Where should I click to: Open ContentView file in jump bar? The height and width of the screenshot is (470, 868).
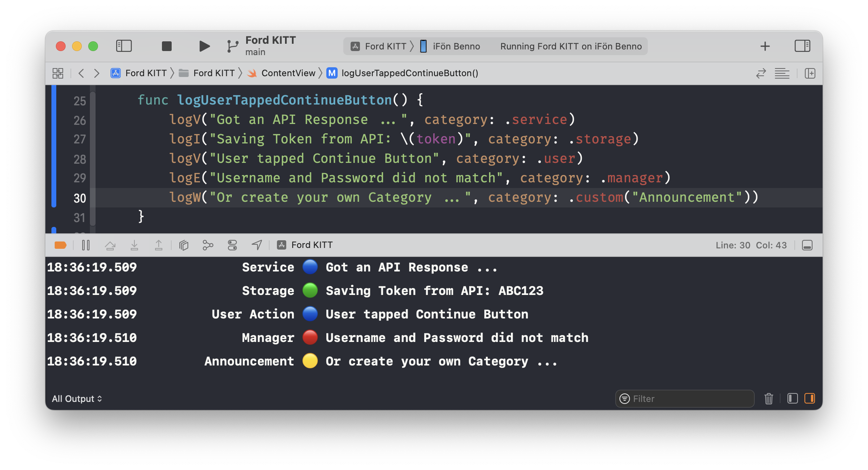[x=281, y=73]
